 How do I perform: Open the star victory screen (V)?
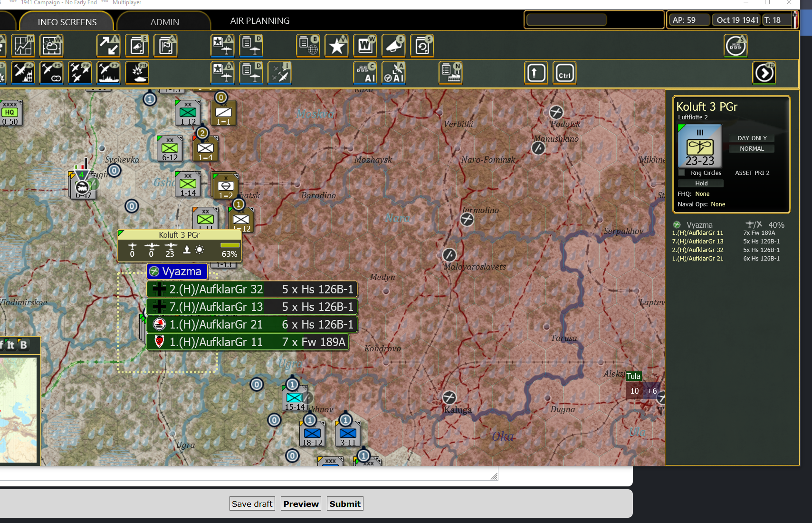click(336, 46)
